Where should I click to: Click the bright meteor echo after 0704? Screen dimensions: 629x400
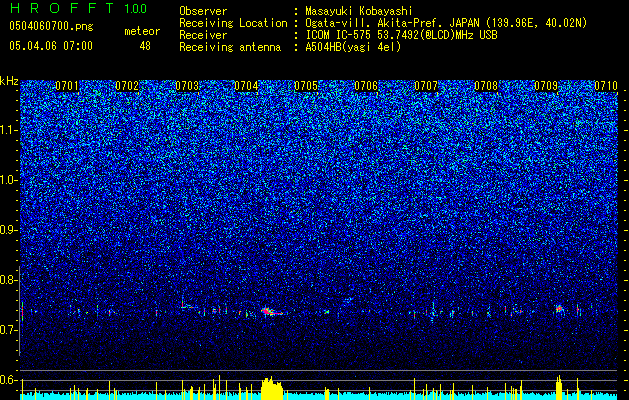pos(272,311)
